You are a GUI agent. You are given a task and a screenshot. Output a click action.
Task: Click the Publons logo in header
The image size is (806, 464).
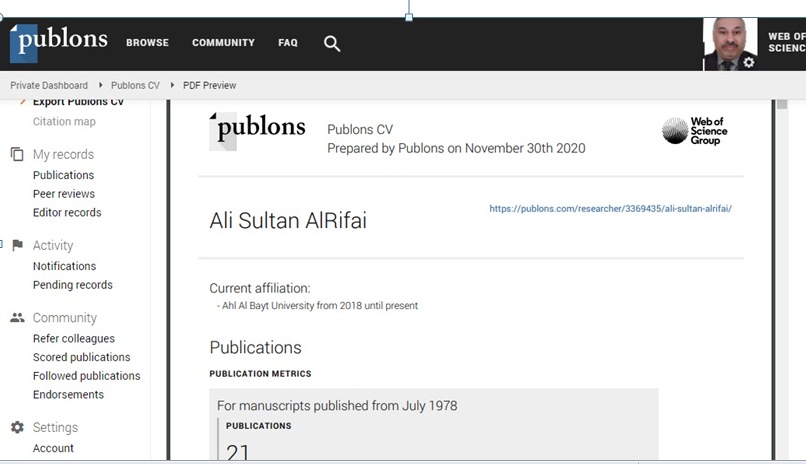coord(59,42)
